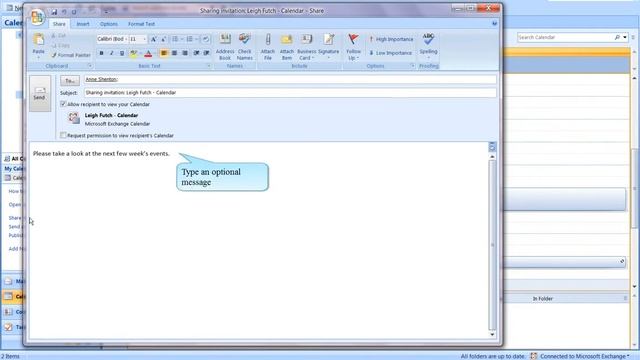Apply a numbered list
The height and width of the screenshot is (360, 640).
(x=190, y=39)
